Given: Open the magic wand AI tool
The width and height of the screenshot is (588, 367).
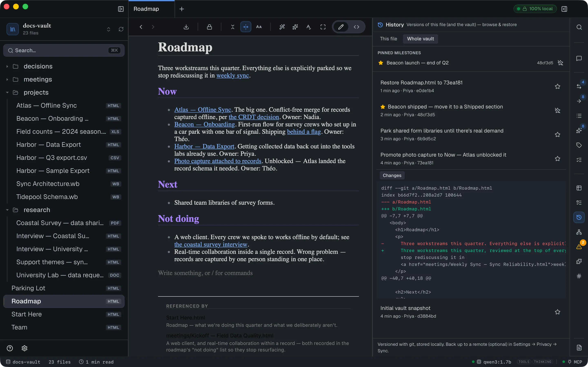Looking at the screenshot, I should (282, 27).
